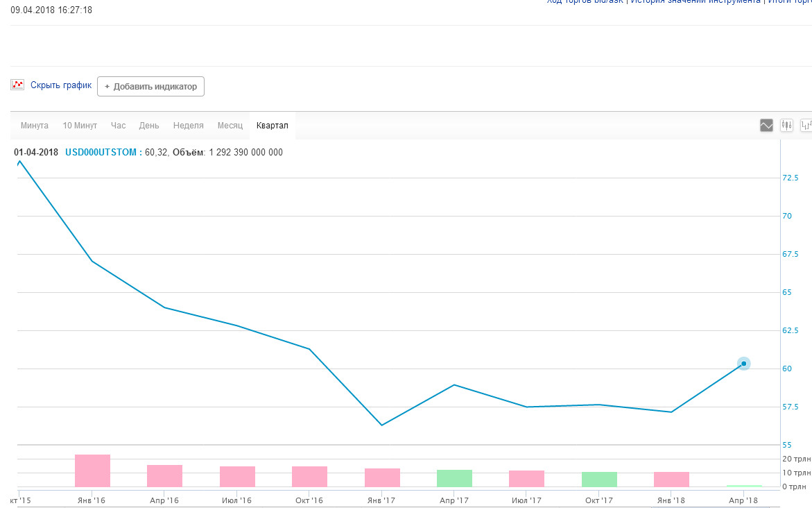
Task: Click the 72.5 price axis label
Action: [791, 178]
